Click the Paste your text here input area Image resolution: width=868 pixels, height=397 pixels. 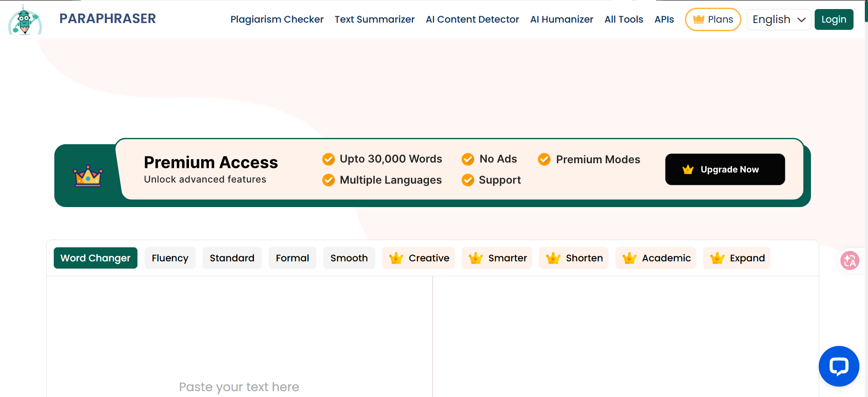(x=239, y=337)
